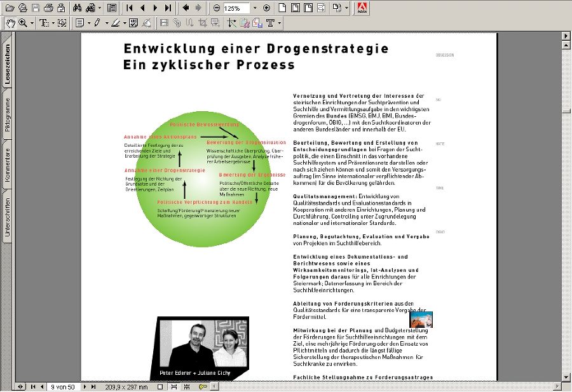Click the Go to Next View arrow
Image resolution: width=572 pixels, height=392 pixels.
(198, 8)
